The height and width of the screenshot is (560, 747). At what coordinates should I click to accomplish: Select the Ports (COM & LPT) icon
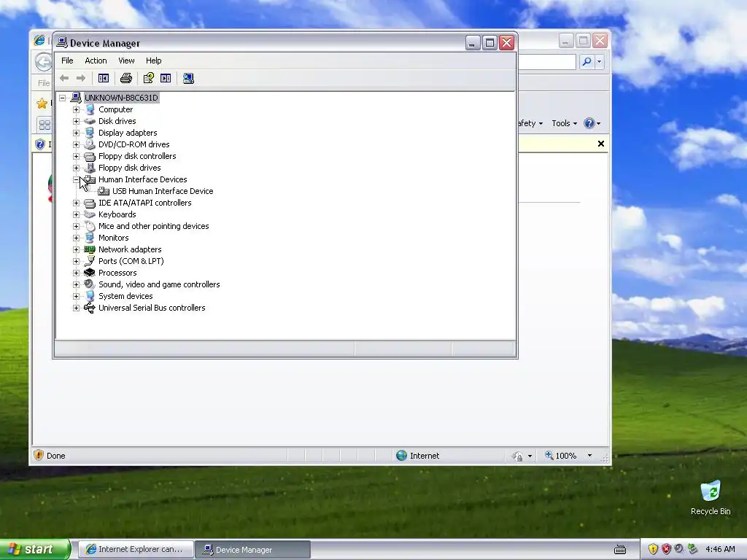coord(90,261)
